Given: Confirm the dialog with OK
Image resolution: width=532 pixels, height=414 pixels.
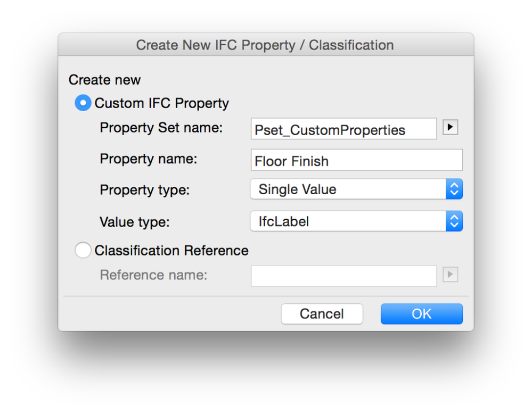Looking at the screenshot, I should 421,314.
